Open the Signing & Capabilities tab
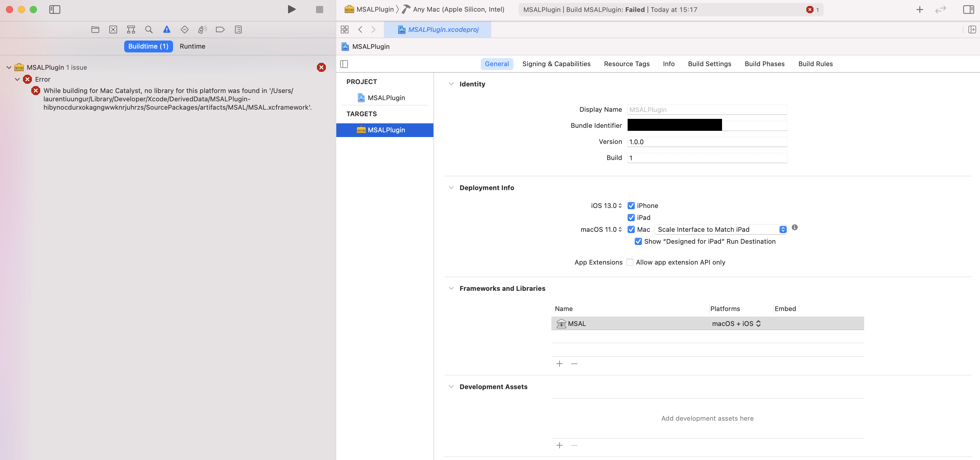Screen dimensions: 980x460 tap(556, 63)
